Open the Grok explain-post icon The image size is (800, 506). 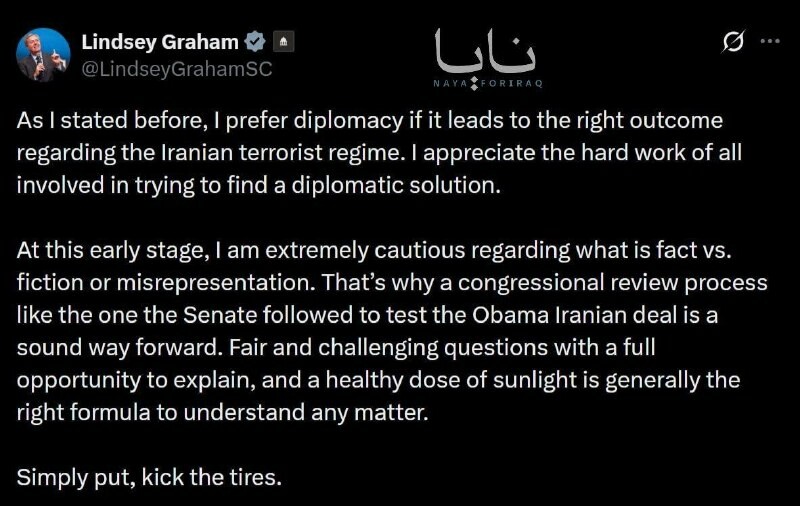click(733, 42)
